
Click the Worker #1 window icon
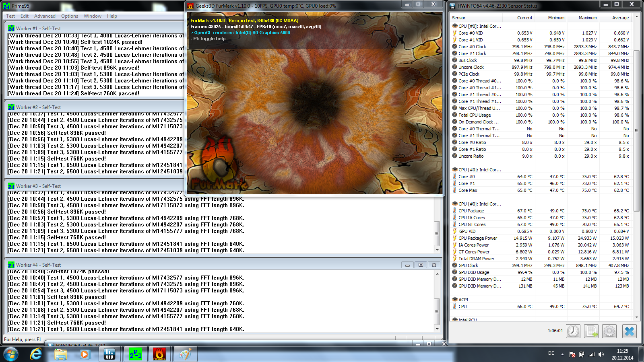(11, 29)
